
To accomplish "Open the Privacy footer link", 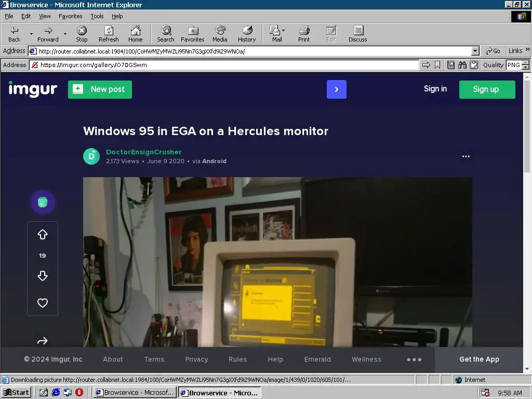I will pos(196,360).
